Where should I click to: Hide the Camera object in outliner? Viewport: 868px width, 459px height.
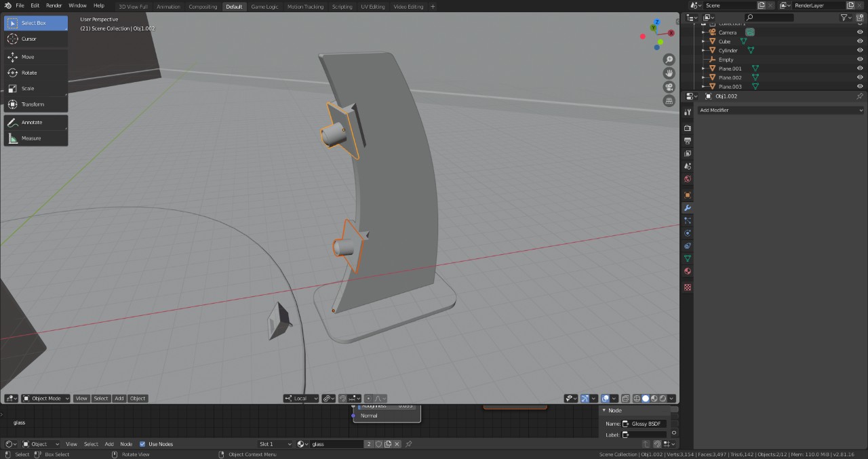point(860,32)
